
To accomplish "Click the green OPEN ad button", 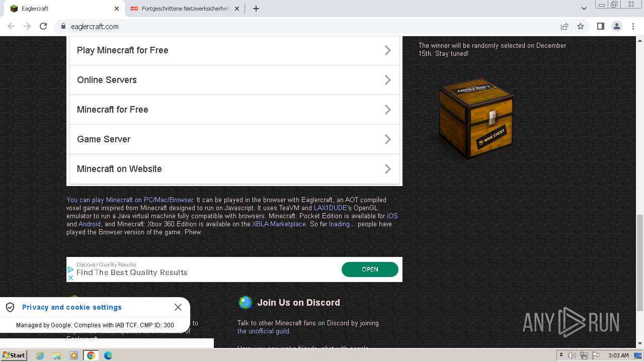I will click(370, 269).
